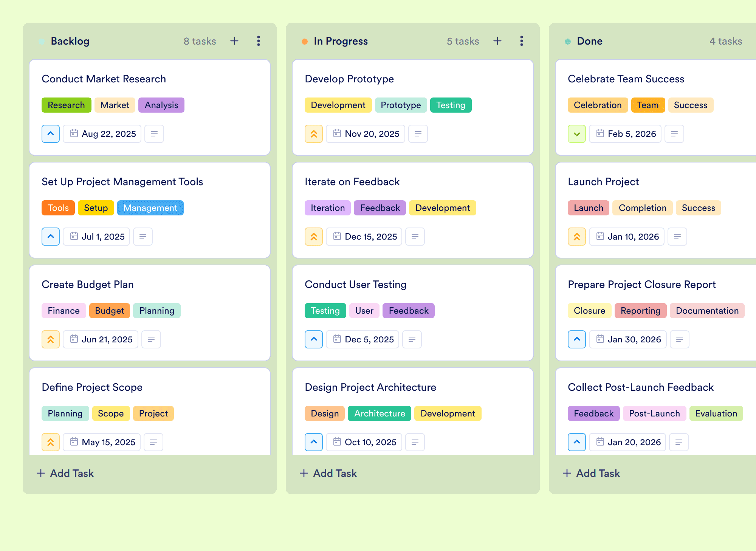The width and height of the screenshot is (756, 551).
Task: Click the plus icon in In Progress header
Action: 497,41
